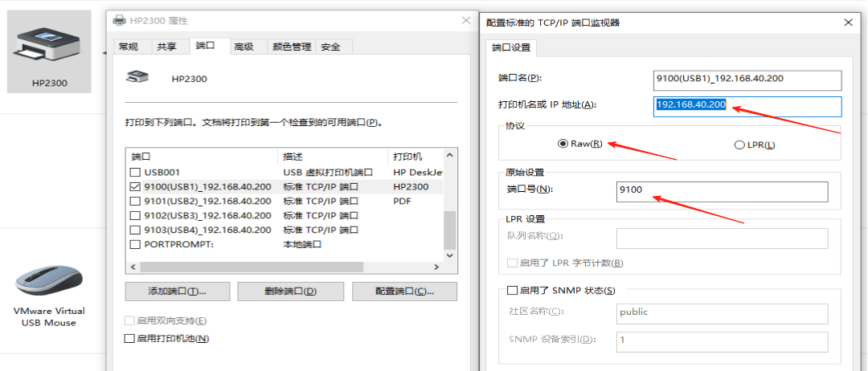868x371 pixels.
Task: Check the USB001 port checkbox
Action: click(x=134, y=173)
